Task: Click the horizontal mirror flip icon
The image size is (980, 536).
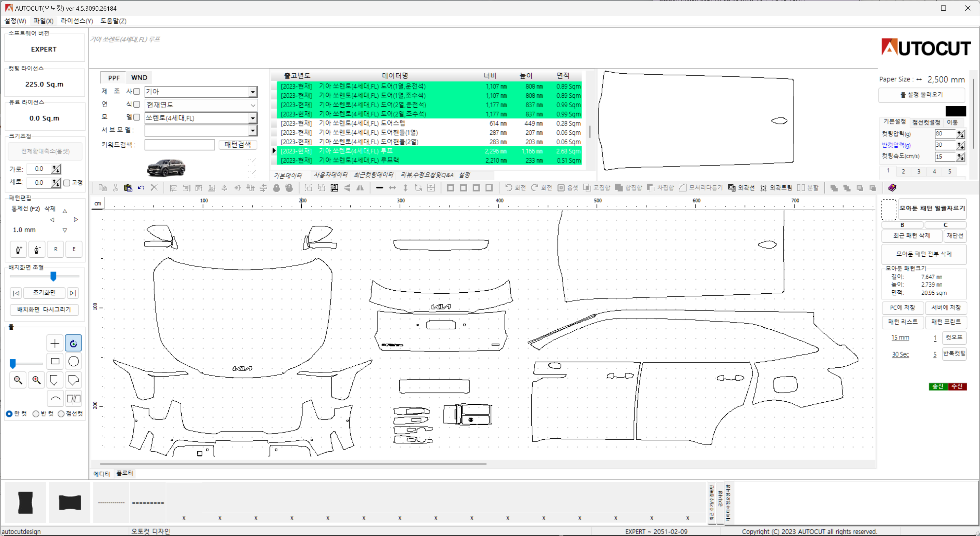Action: pyautogui.click(x=360, y=187)
